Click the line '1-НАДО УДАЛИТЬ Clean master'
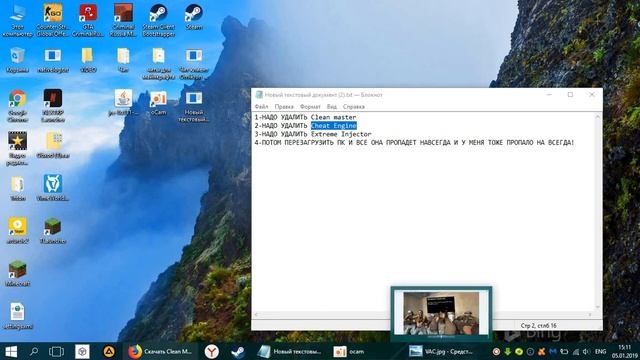This screenshot has height=360, width=640. tap(305, 117)
